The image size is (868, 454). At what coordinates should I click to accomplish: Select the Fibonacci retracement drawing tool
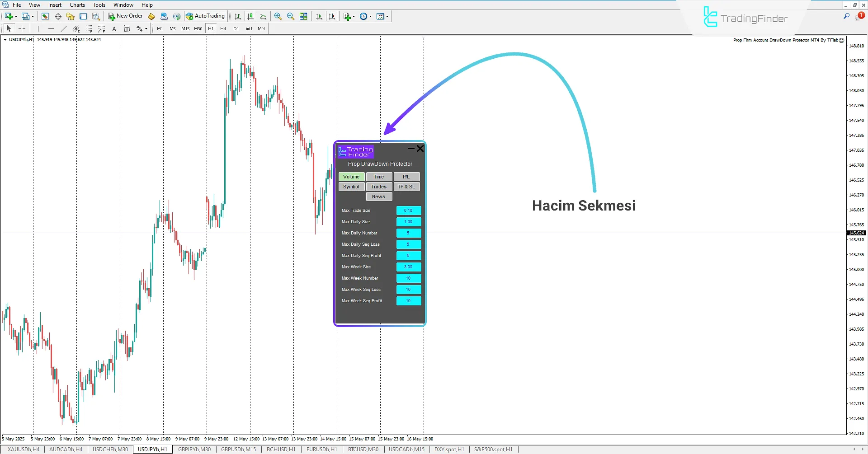coord(89,28)
